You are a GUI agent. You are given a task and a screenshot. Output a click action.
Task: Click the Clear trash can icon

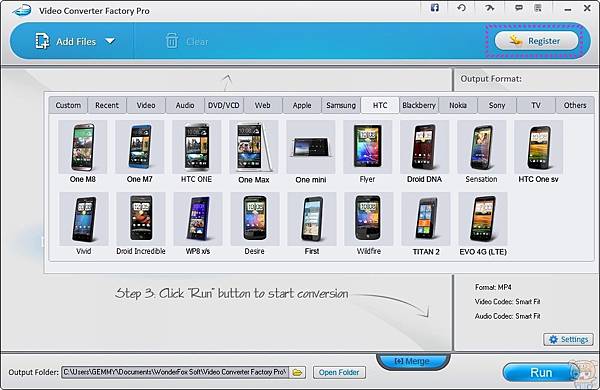[172, 41]
